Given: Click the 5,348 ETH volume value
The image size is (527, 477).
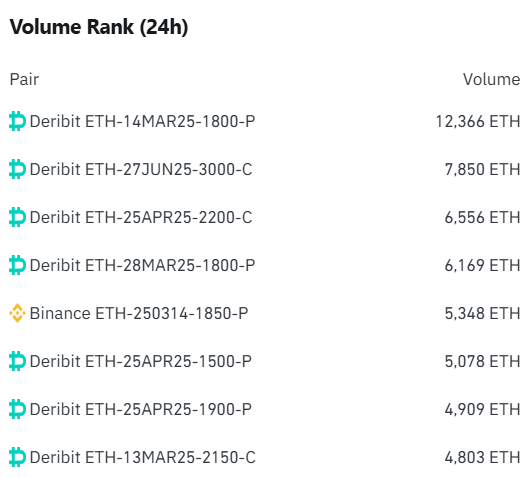Looking at the screenshot, I should 482,313.
